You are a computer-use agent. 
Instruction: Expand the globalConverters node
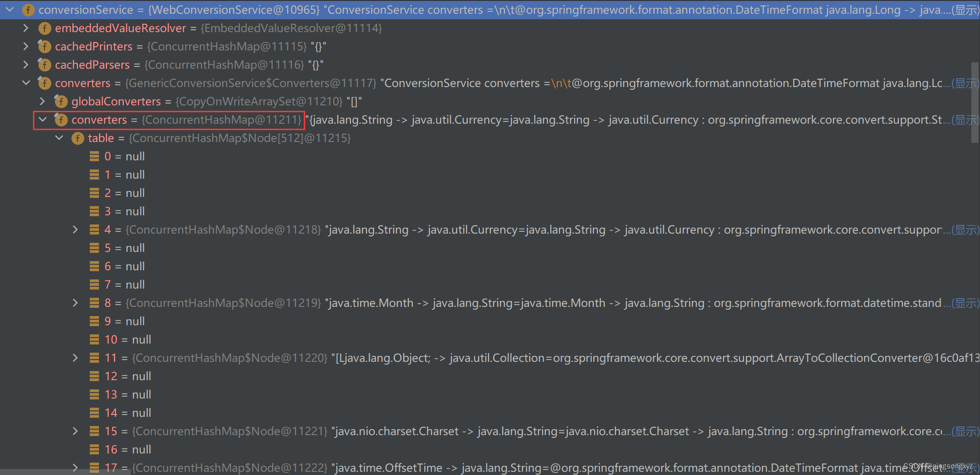(x=43, y=101)
